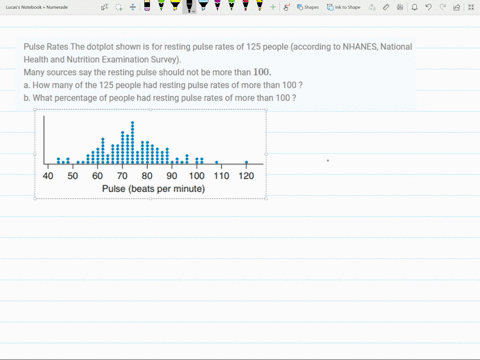Image resolution: width=480 pixels, height=360 pixels.
Task: Open the Share icon
Action: (x=457, y=7)
